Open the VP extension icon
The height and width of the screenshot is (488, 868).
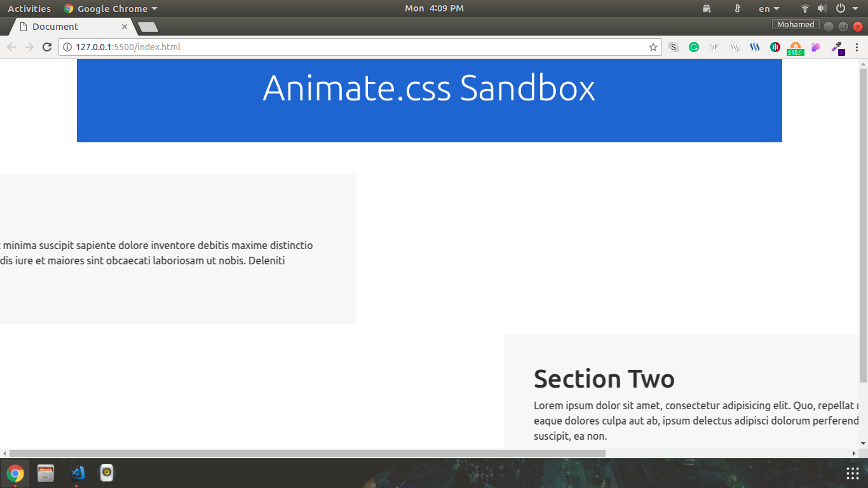(x=714, y=47)
